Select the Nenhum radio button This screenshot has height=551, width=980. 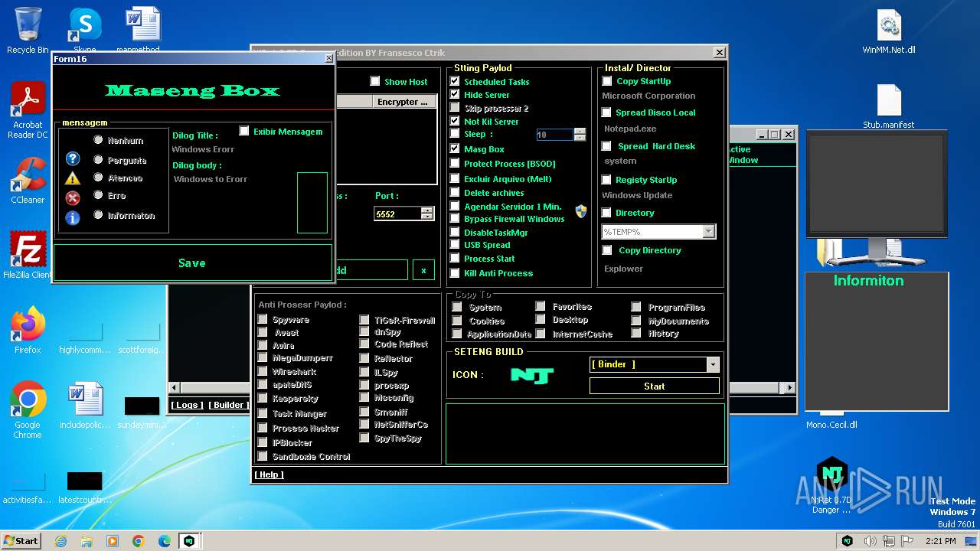pyautogui.click(x=98, y=140)
